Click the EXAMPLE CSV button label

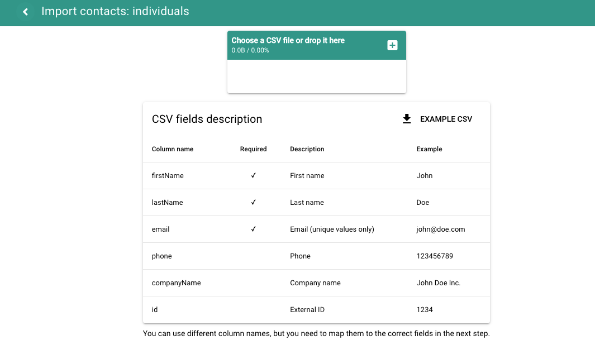click(446, 119)
